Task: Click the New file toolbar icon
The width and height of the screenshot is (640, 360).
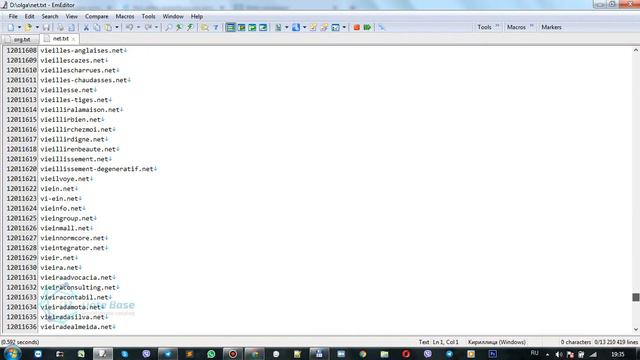Action: click(x=11, y=27)
